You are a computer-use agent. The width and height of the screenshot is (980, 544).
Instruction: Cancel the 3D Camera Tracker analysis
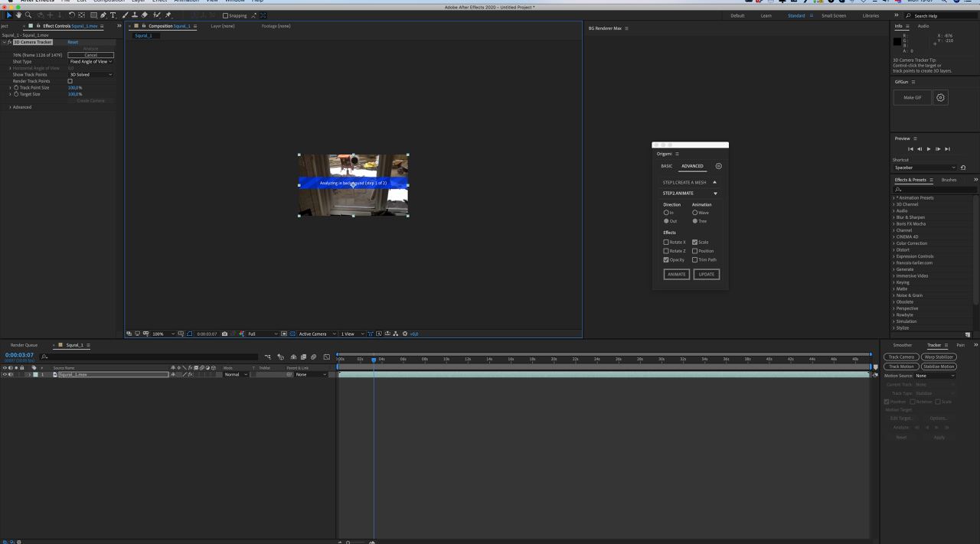[90, 55]
